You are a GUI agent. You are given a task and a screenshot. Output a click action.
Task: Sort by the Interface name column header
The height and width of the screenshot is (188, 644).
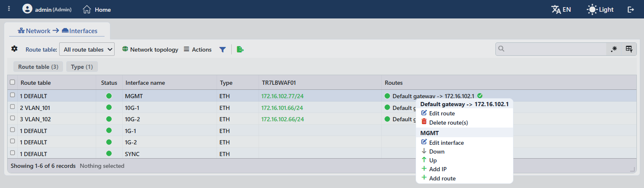(x=169, y=83)
